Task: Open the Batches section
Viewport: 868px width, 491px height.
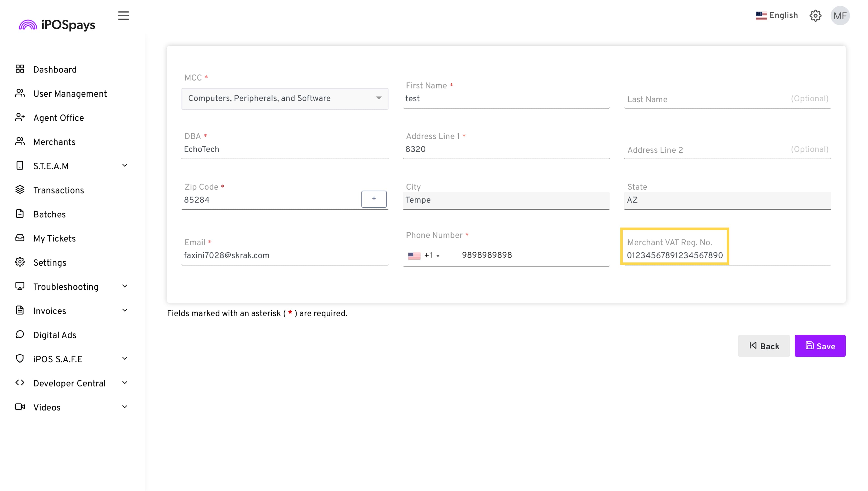Action: [x=50, y=215]
